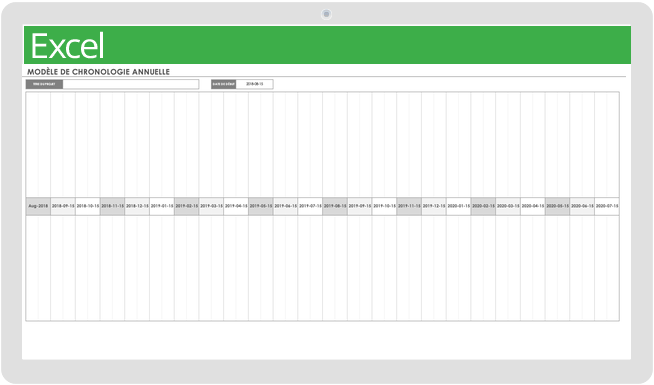Click the Modèle de Chronologie Annuelle heading
The width and height of the screenshot is (654, 385).
tap(98, 72)
